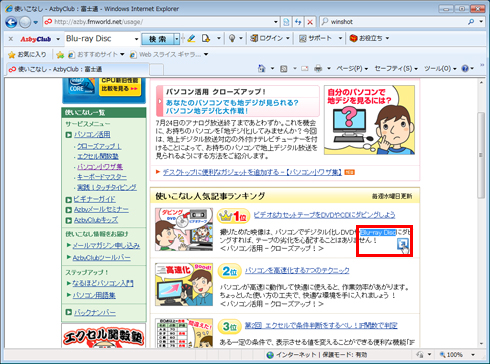This screenshot has height=364, width=490.
Task: Open the 検索 button dropdown arrow
Action: click(x=177, y=39)
